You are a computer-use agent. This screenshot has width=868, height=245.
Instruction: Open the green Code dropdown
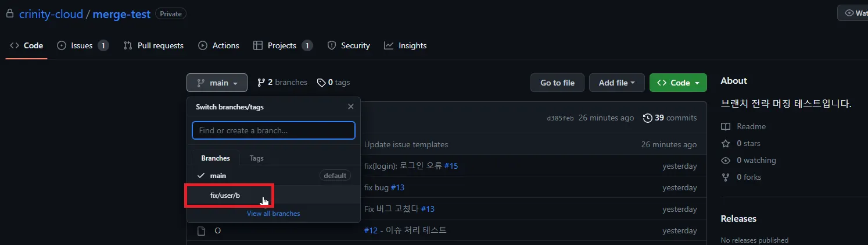click(678, 83)
